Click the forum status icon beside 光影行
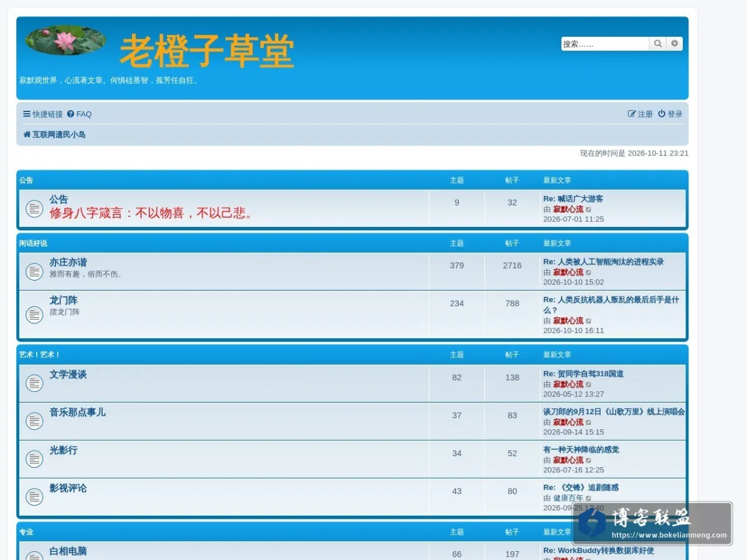This screenshot has height=560, width=747. coord(34,459)
